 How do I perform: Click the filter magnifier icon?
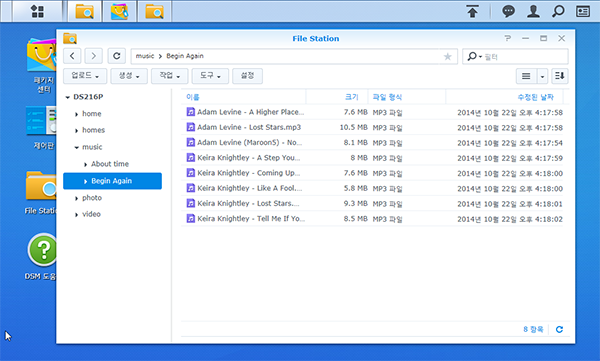(473, 56)
